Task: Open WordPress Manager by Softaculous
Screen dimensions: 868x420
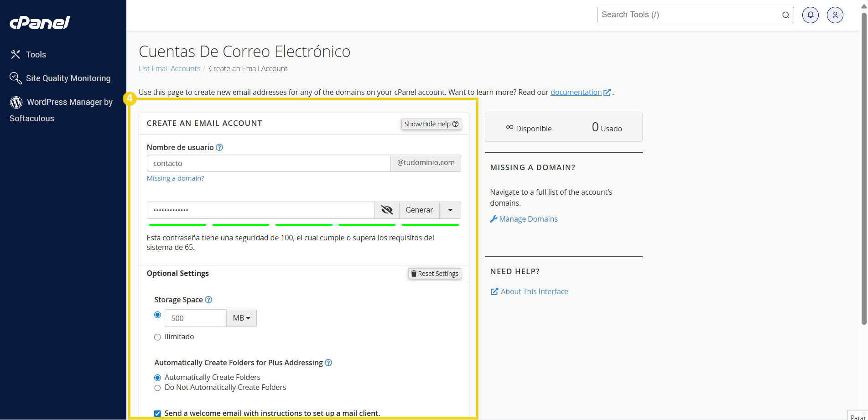Action: click(x=69, y=102)
